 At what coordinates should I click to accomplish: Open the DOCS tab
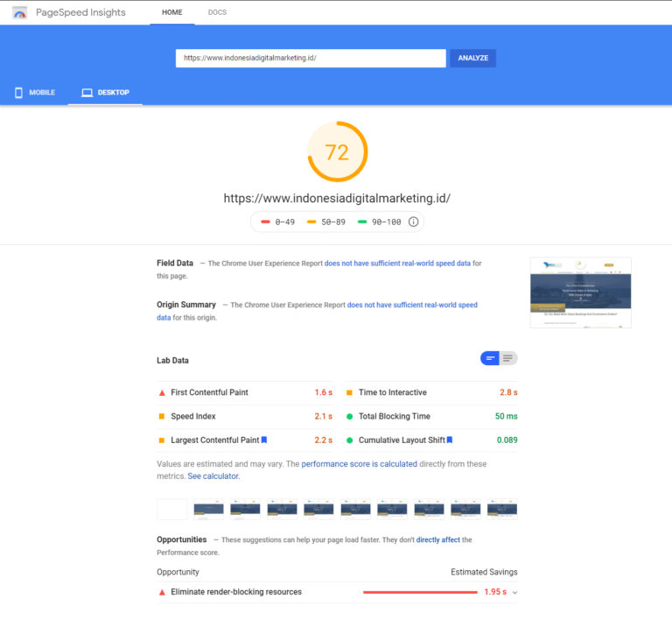coord(217,12)
